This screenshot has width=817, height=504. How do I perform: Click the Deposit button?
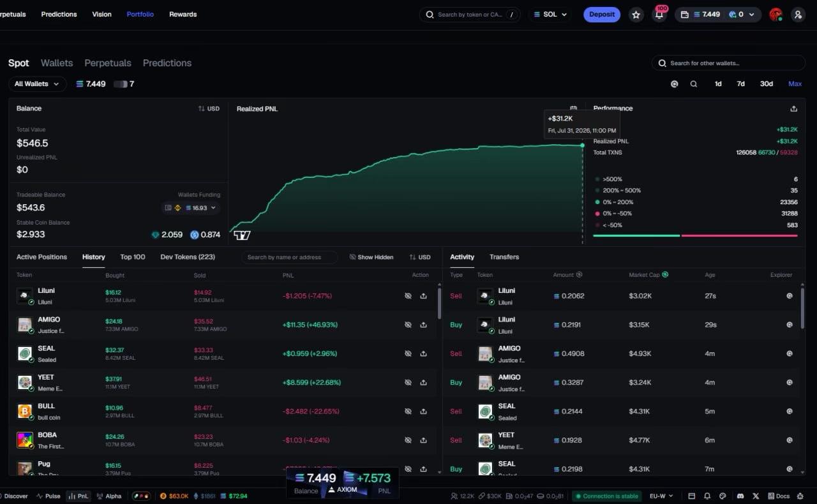pyautogui.click(x=602, y=15)
